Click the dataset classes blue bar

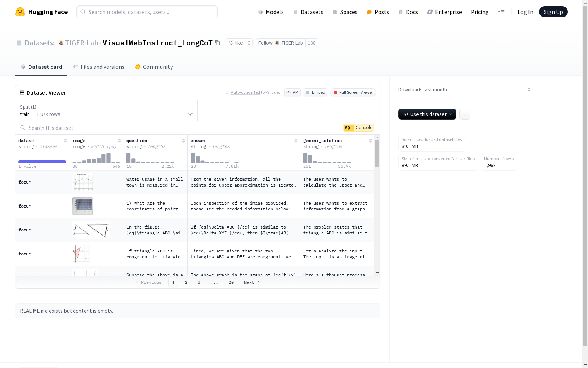coord(42,162)
